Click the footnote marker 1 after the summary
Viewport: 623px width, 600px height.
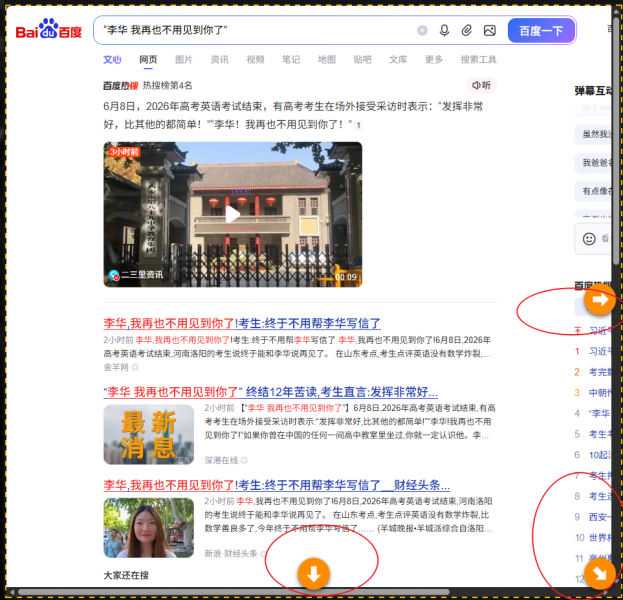(358, 126)
